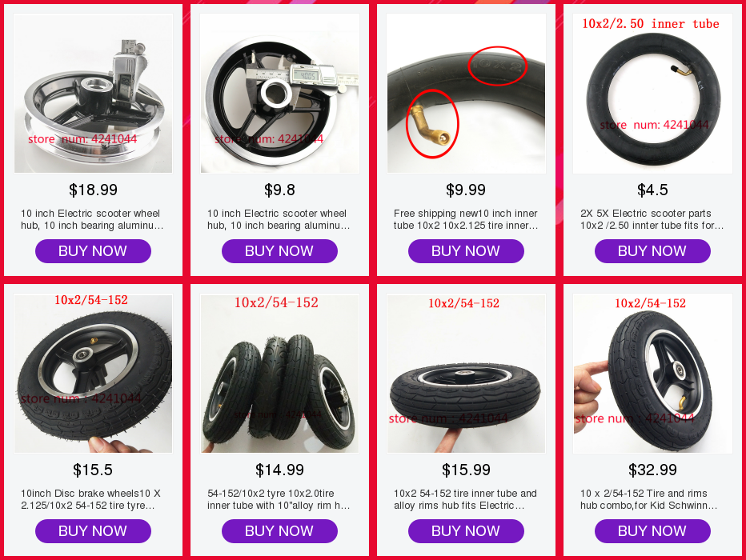
Task: Click the $14.99 price label
Action: (280, 470)
